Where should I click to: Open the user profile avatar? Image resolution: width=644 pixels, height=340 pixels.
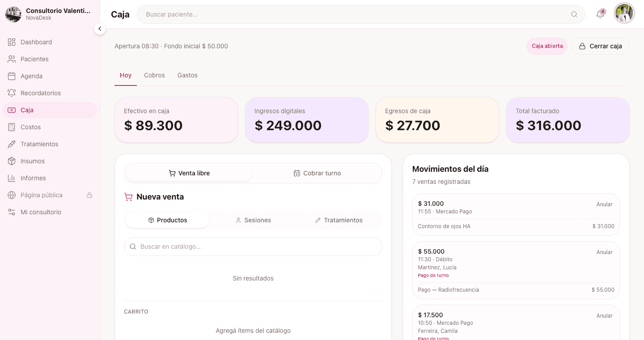click(x=624, y=13)
